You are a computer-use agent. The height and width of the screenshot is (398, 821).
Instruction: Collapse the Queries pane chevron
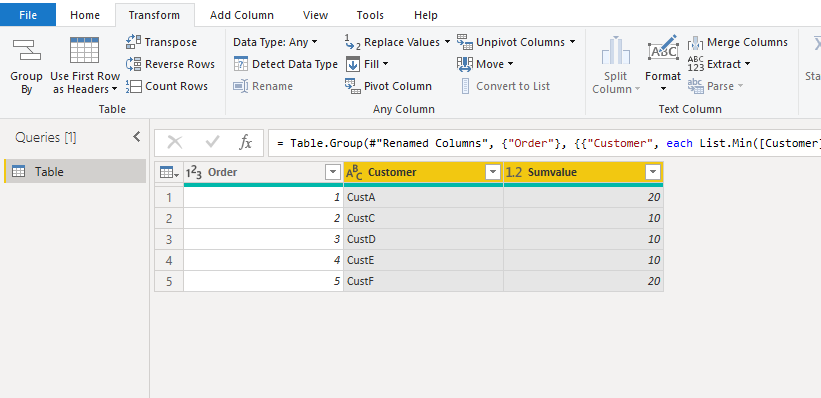tap(137, 137)
